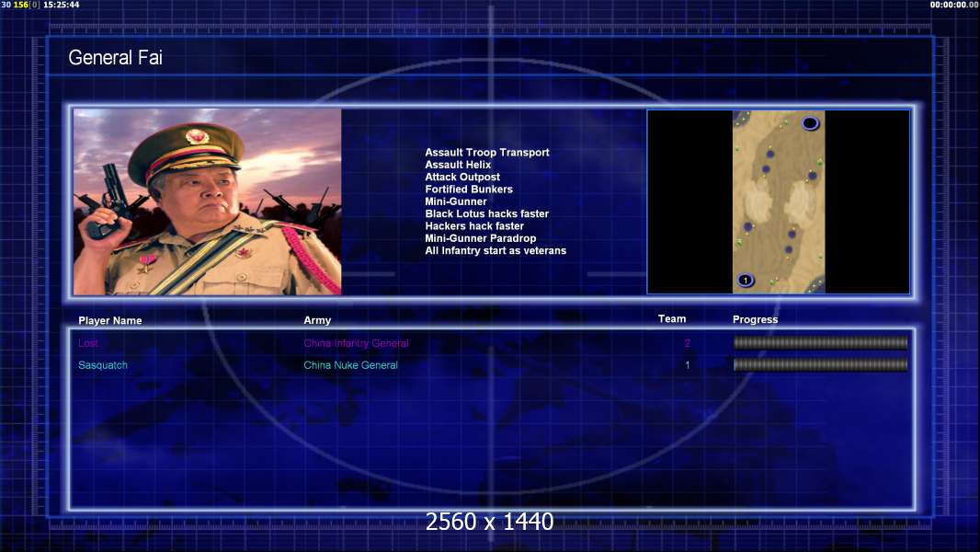Click General Fai's portrait image
The image size is (980, 552).
(x=208, y=201)
